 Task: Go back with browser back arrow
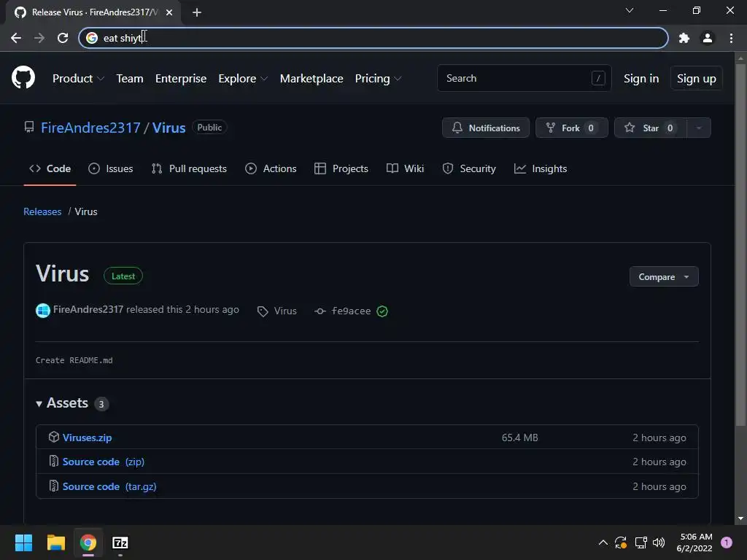16,38
